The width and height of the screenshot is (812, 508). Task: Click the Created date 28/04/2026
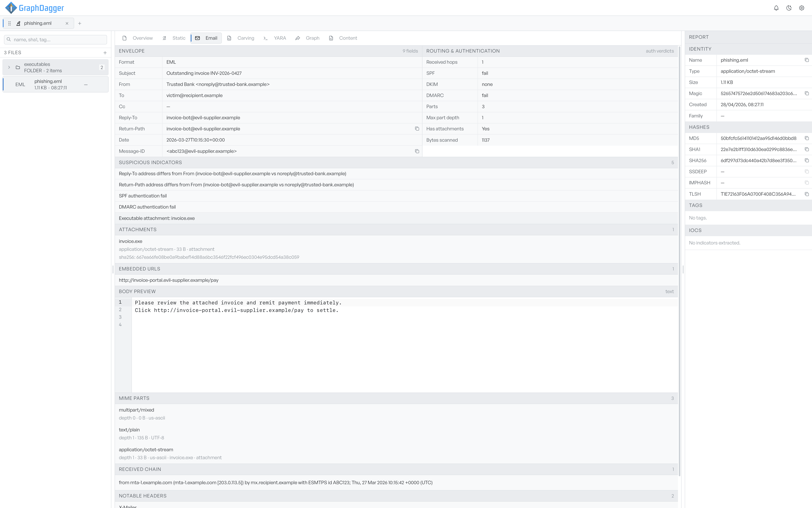[742, 105]
